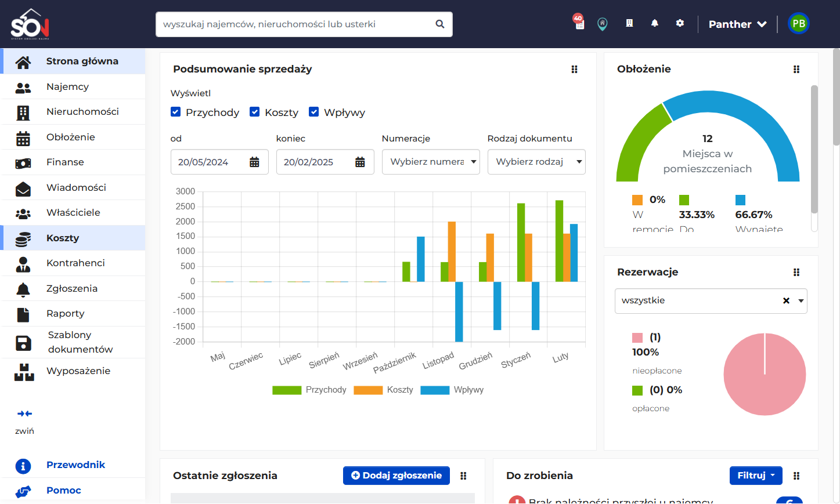Click the bell notification icon in header

click(x=655, y=23)
